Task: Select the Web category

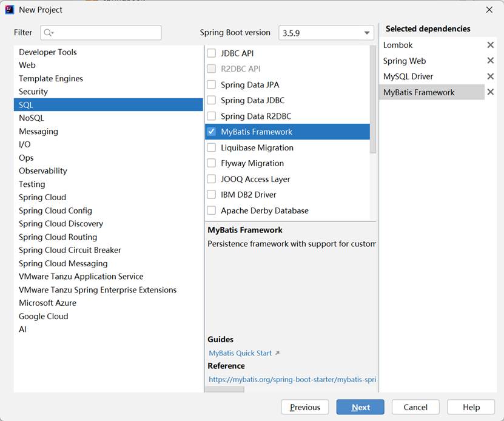Action: tap(109, 66)
